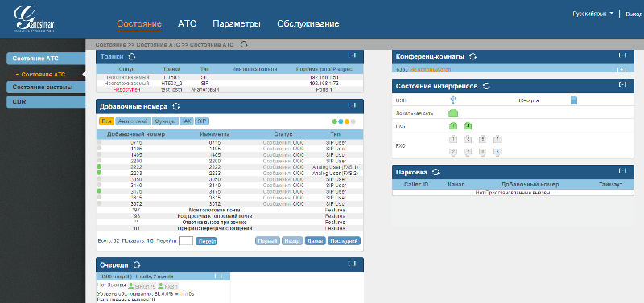The image size is (644, 303).
Task: Refresh the Добавочные номера panel
Action: [x=175, y=106]
